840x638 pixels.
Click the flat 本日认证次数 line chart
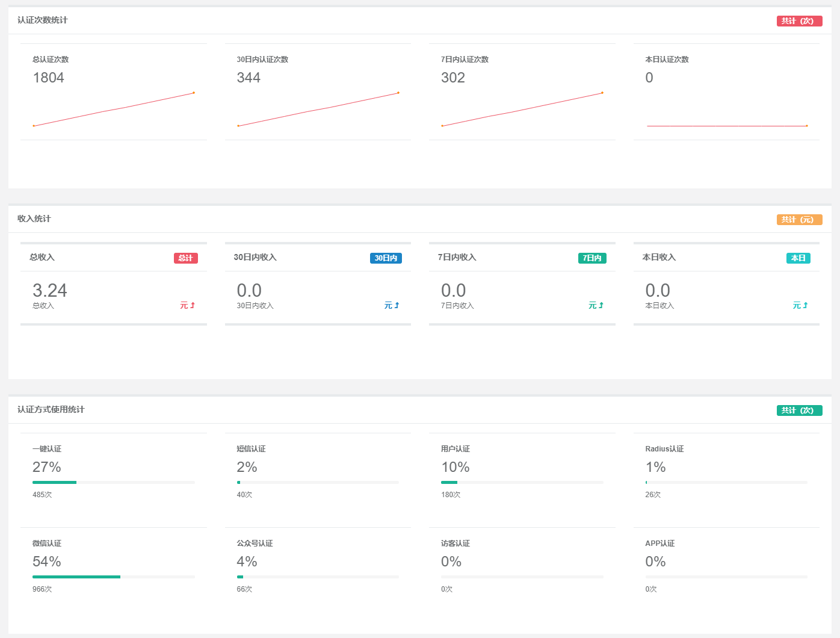click(727, 126)
